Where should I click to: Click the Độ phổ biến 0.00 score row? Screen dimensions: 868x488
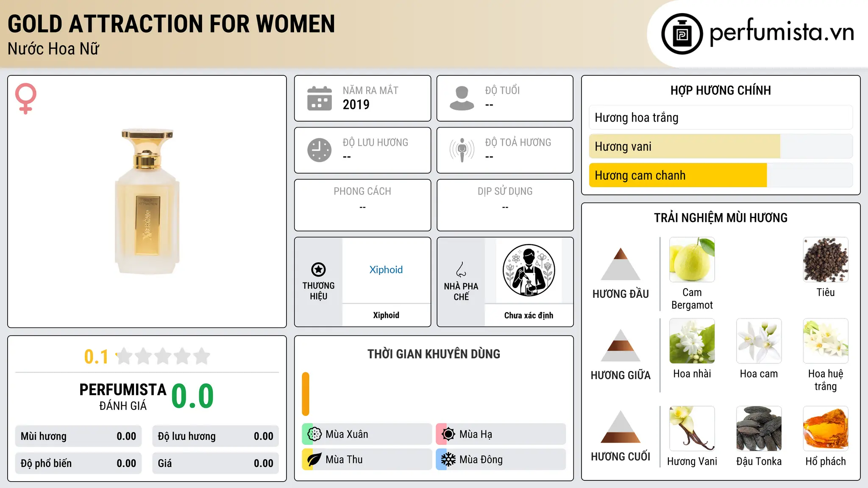(78, 463)
